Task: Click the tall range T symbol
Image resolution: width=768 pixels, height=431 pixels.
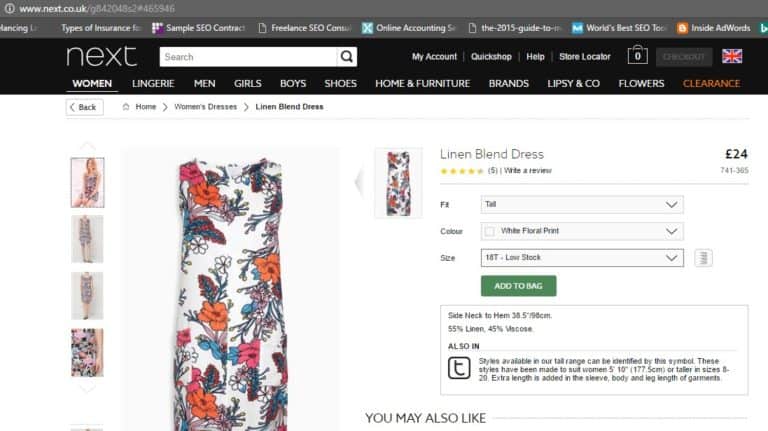Action: point(459,368)
